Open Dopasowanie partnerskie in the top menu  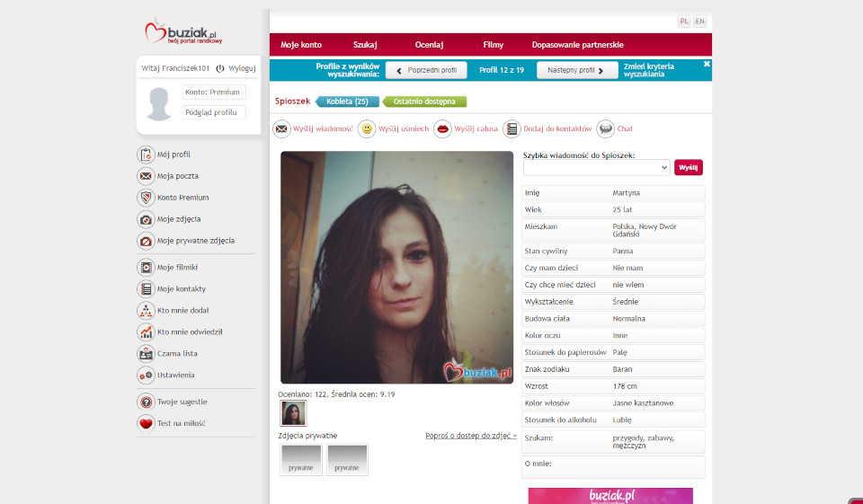(x=577, y=45)
